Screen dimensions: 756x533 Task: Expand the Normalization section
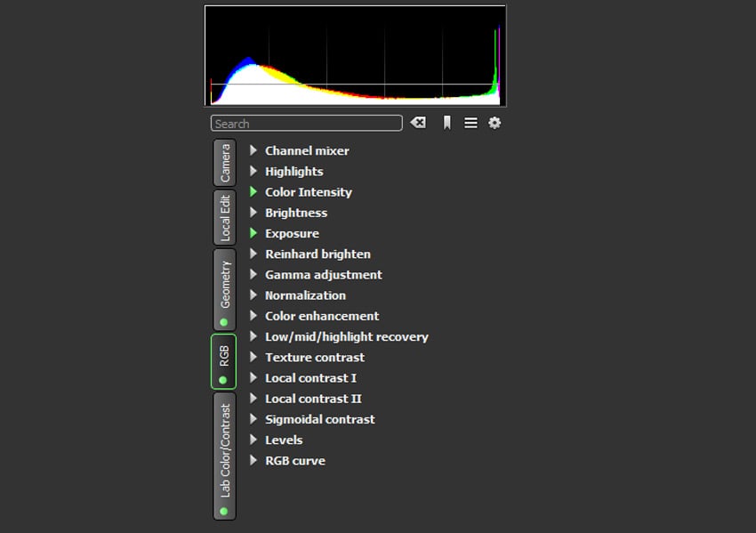click(x=253, y=295)
